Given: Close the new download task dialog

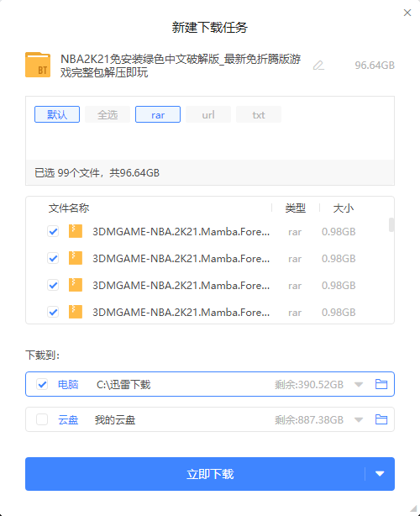Looking at the screenshot, I should point(407,13).
